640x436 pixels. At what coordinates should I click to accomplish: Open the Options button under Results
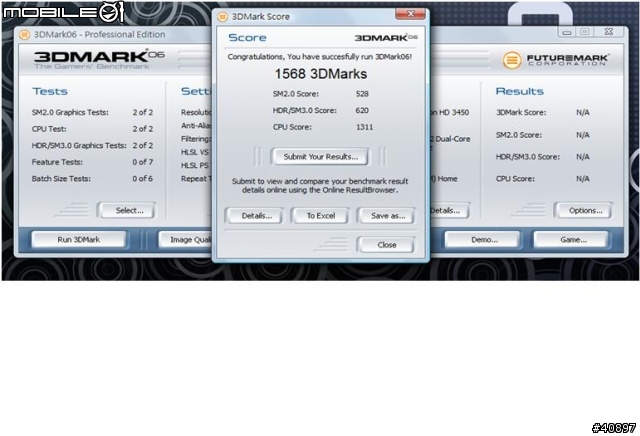(585, 211)
